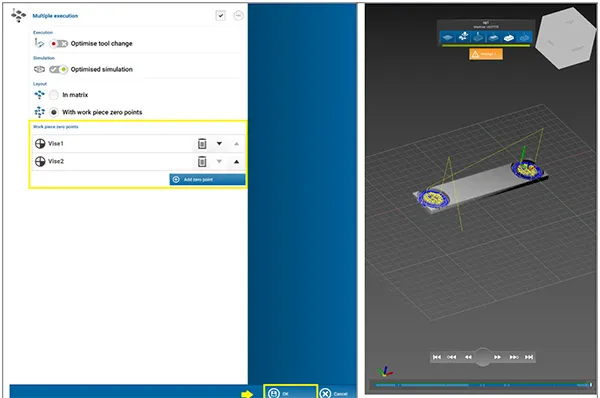Image resolution: width=600 pixels, height=398 pixels.
Task: Click the orange warning indicator in the viewport
Action: (486, 54)
